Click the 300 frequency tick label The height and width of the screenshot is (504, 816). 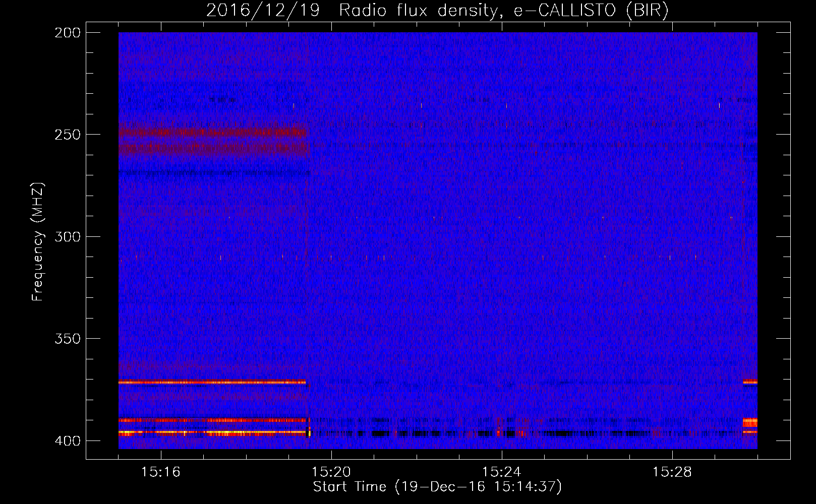coord(67,237)
